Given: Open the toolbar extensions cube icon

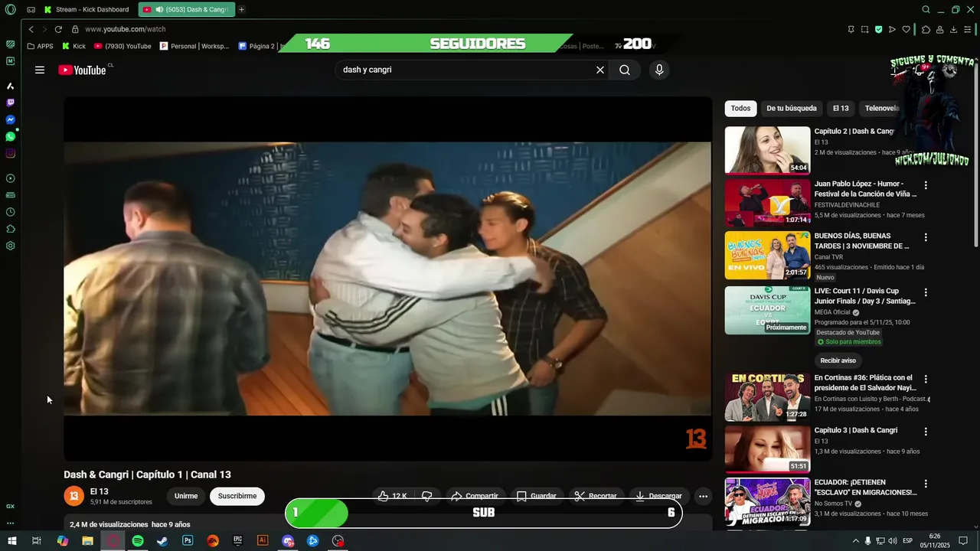Looking at the screenshot, I should 926,29.
